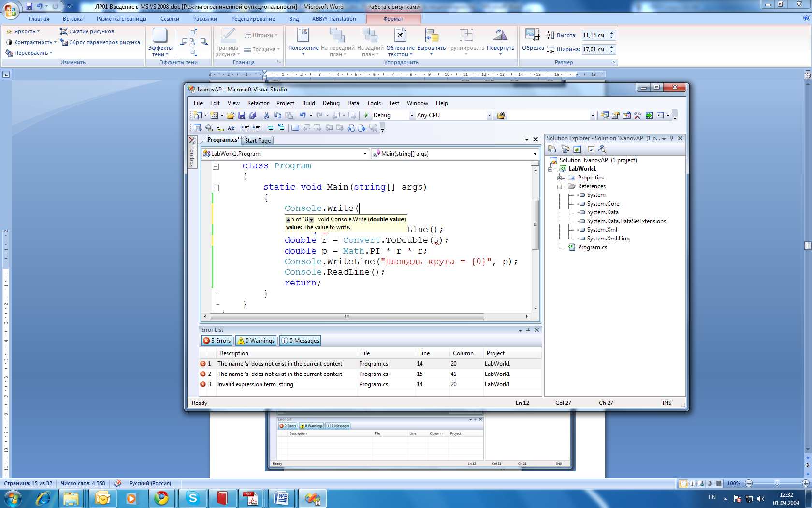Click the zoom out minus button
The width and height of the screenshot is (812, 508).
749,483
